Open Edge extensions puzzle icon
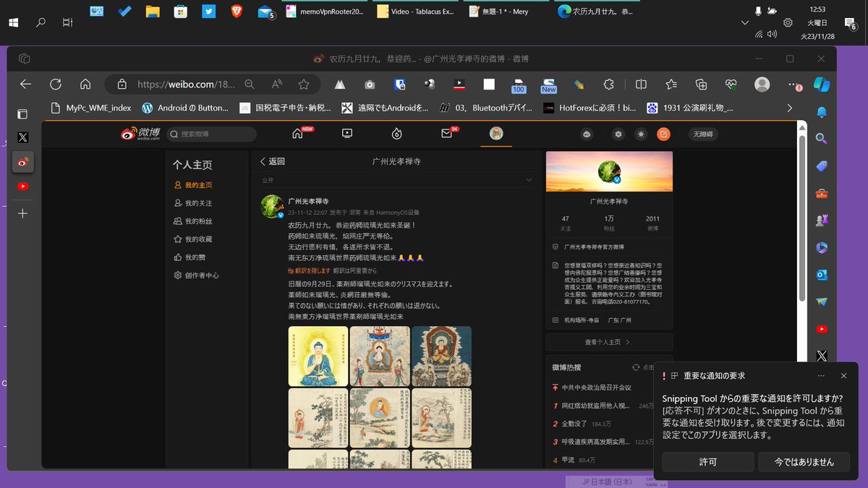This screenshot has width=868, height=488. pyautogui.click(x=609, y=84)
